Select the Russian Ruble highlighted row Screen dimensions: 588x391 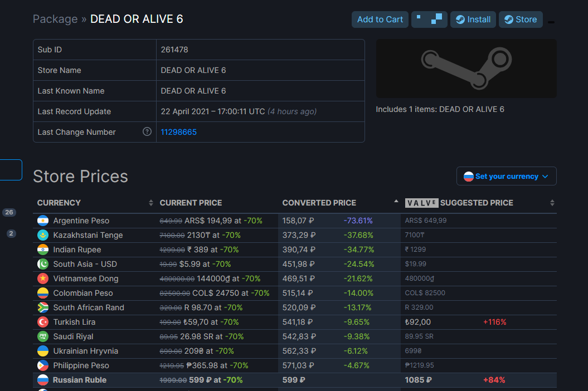(x=295, y=380)
